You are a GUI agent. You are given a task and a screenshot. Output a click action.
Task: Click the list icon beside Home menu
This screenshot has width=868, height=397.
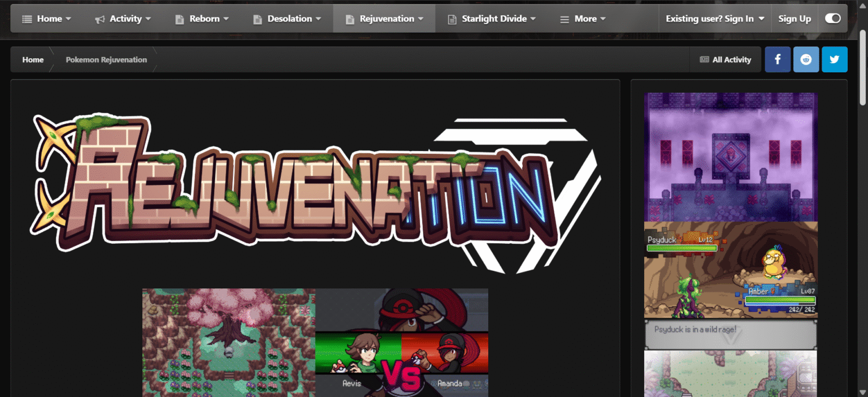click(27, 19)
